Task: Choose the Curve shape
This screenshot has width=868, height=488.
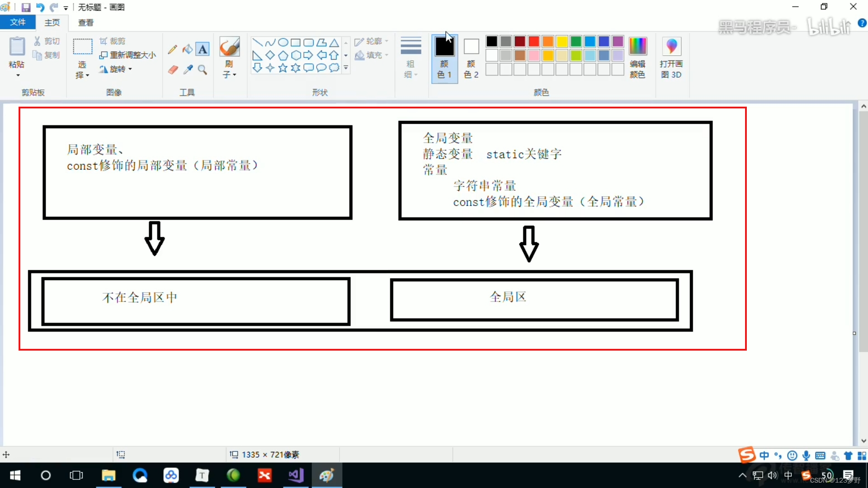Action: click(270, 42)
